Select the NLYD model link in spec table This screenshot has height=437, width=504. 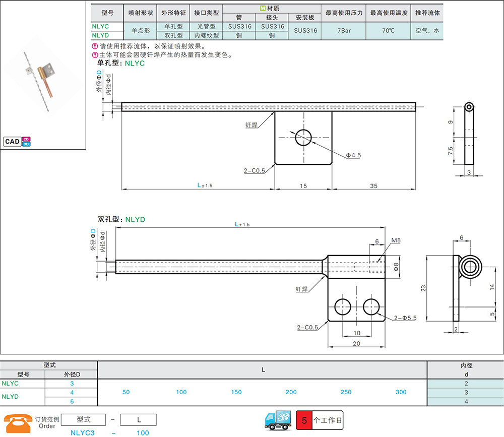(100, 35)
